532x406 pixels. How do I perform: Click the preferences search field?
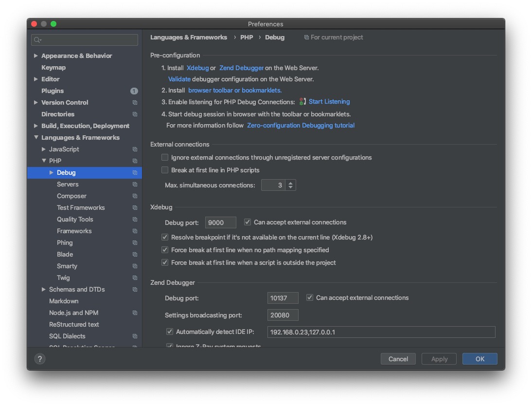pos(85,40)
